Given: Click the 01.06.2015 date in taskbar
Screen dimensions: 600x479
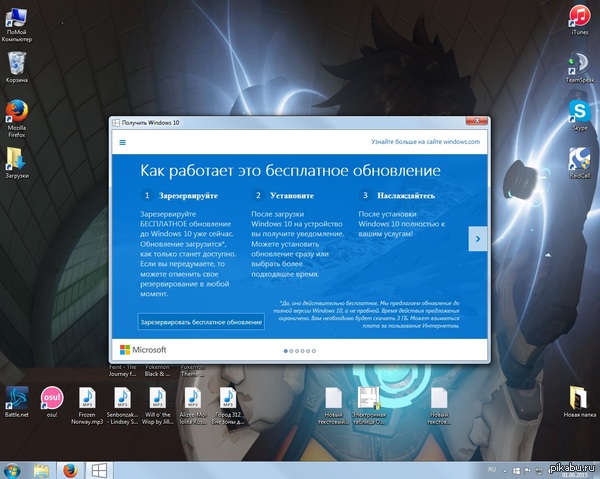Looking at the screenshot, I should coord(574,475).
